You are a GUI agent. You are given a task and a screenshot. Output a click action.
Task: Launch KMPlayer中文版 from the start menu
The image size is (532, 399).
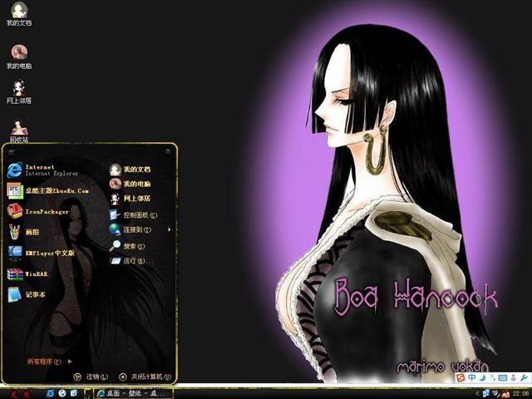tap(41, 253)
